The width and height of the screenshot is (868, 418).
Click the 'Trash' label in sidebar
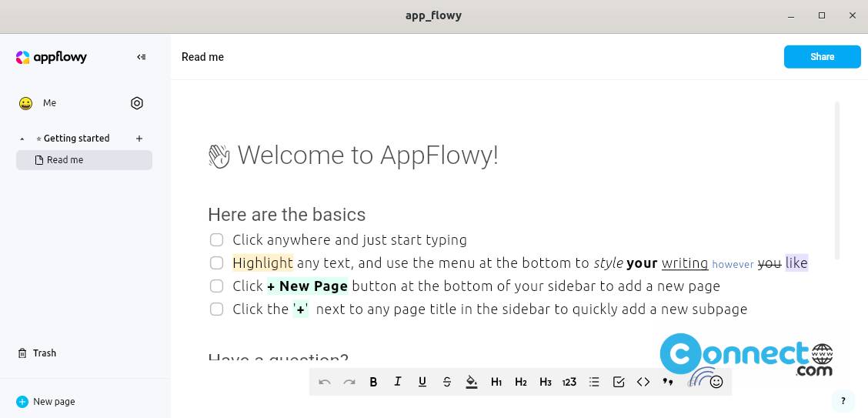coord(45,353)
